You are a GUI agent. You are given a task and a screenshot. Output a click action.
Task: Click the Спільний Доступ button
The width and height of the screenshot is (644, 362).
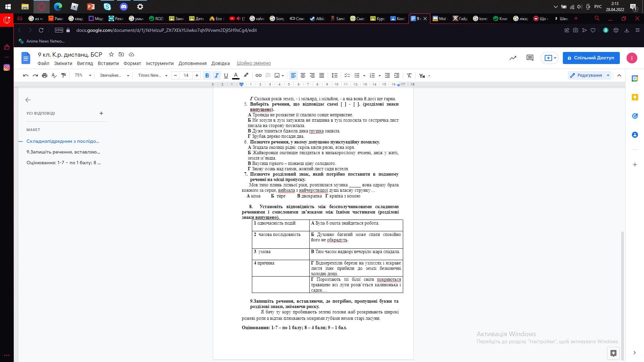(x=591, y=58)
